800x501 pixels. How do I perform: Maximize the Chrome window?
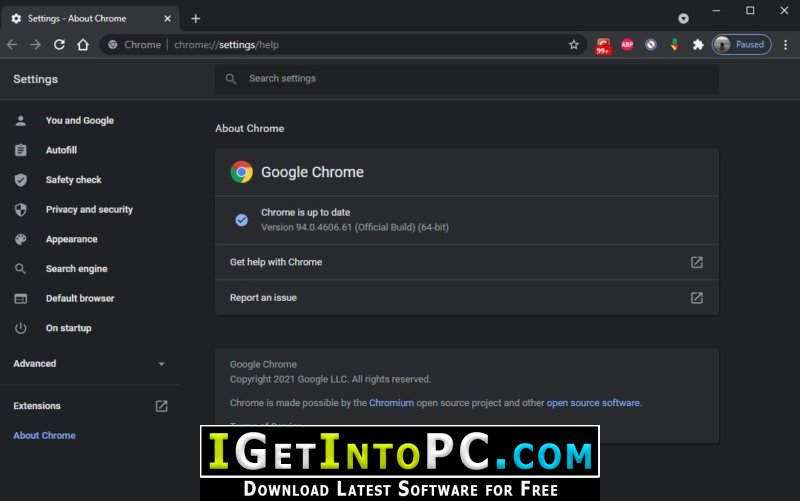750,11
